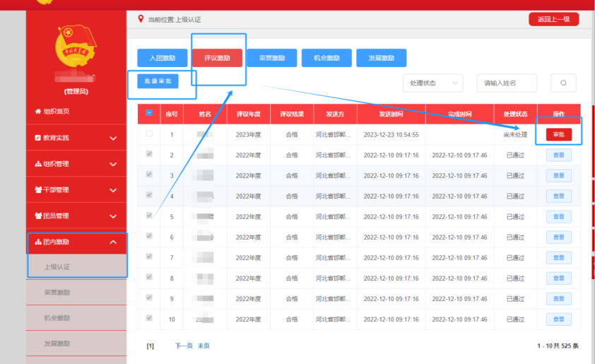The image size is (595, 364).
Task: Click the 批量审批 button
Action: (157, 81)
